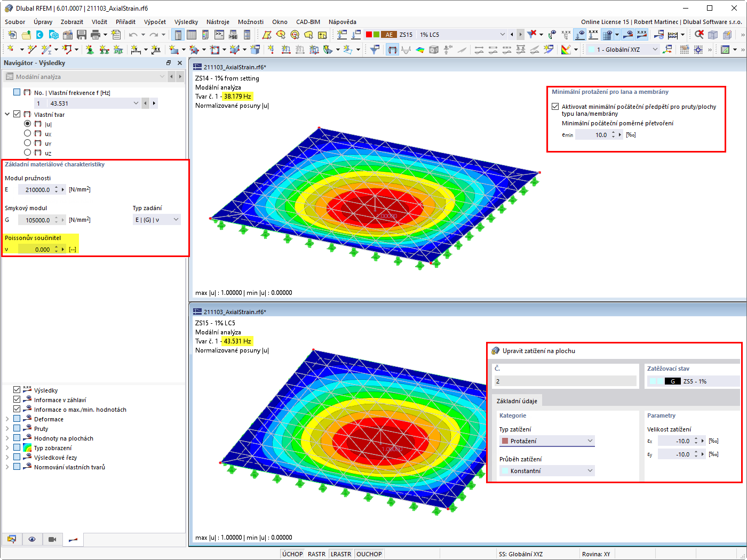Switch to Navigator display tab with eye icon
747x560 pixels.
pyautogui.click(x=32, y=539)
